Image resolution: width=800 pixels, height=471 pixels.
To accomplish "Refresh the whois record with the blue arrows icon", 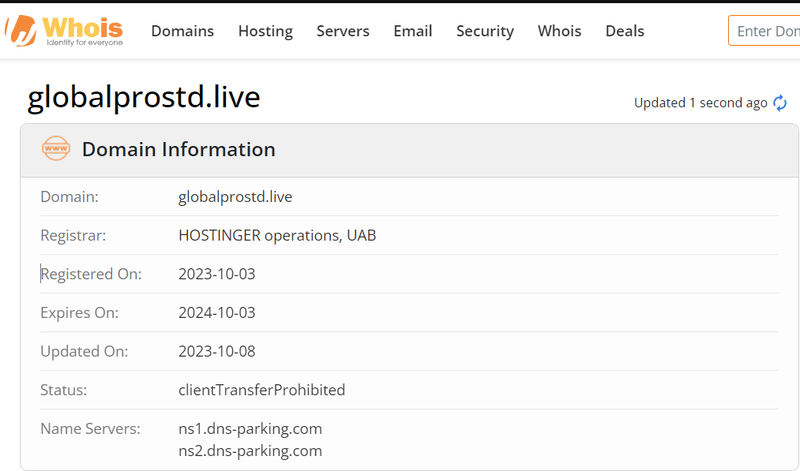I will [780, 103].
